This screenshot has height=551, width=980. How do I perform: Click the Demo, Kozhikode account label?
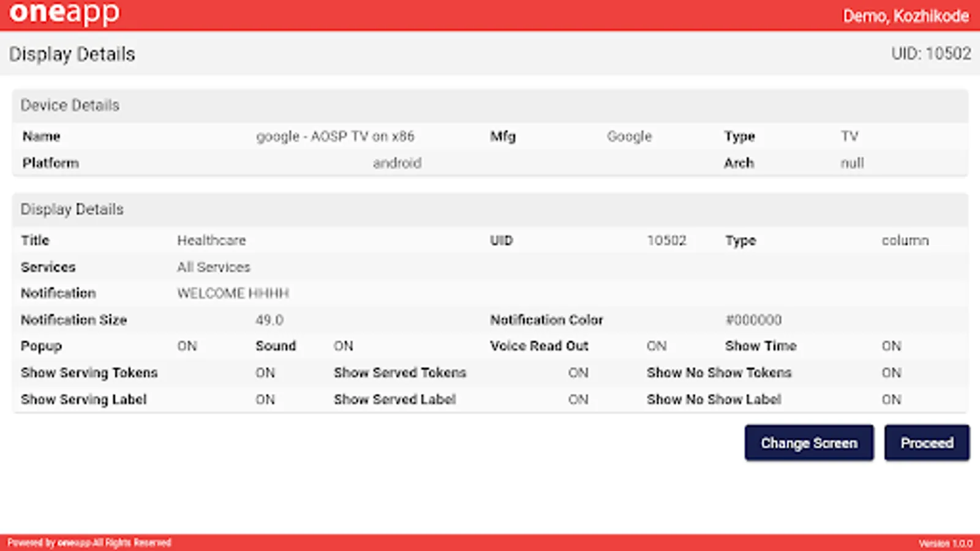point(905,16)
